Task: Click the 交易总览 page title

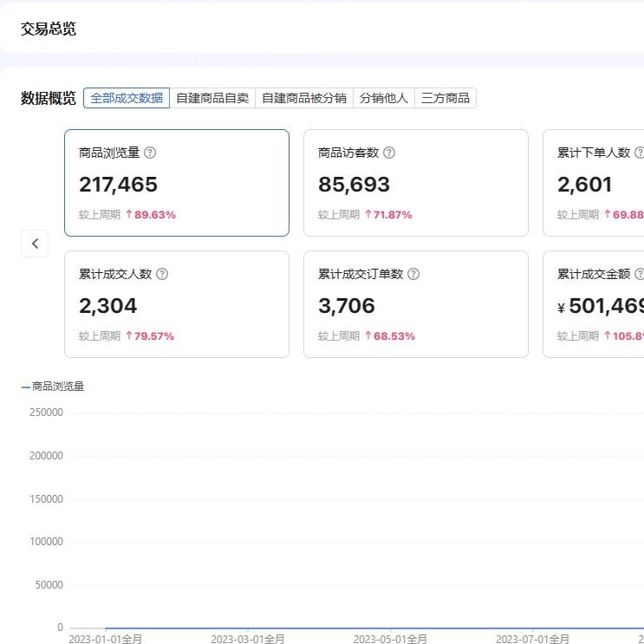Action: [49, 29]
